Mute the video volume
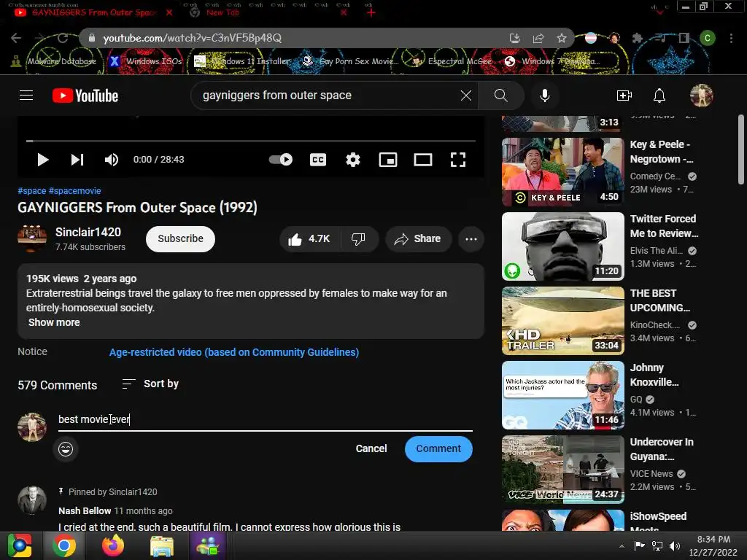This screenshot has height=560, width=747. (111, 160)
